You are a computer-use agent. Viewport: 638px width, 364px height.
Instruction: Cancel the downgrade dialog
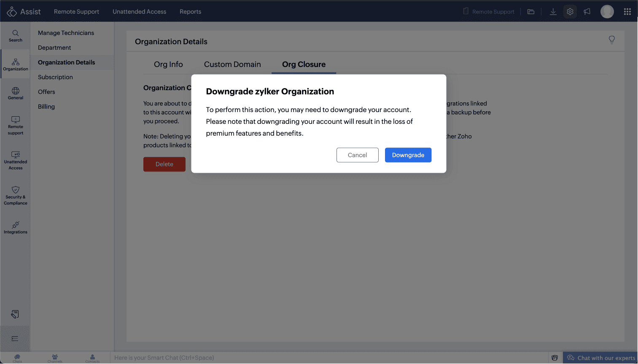357,155
